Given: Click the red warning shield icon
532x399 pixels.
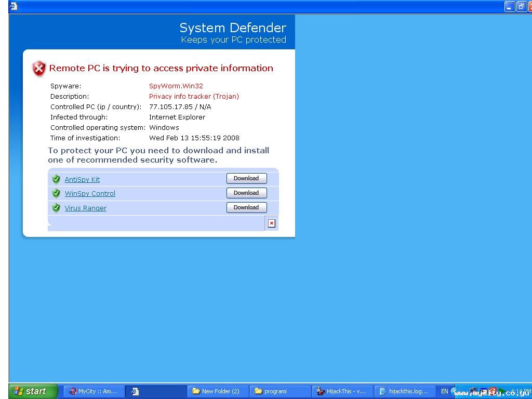Looking at the screenshot, I should 39,69.
